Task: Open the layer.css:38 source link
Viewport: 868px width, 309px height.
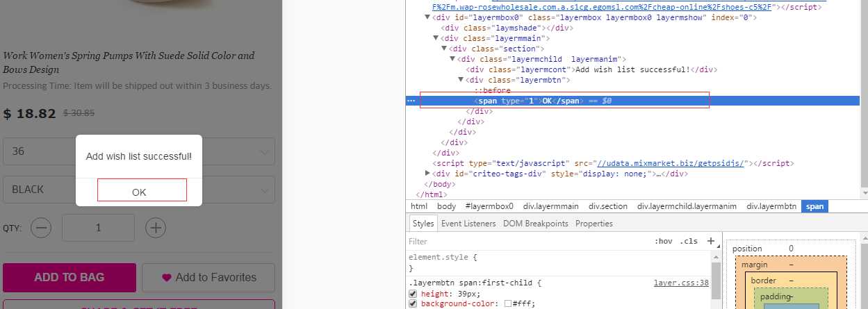Action: tap(681, 283)
